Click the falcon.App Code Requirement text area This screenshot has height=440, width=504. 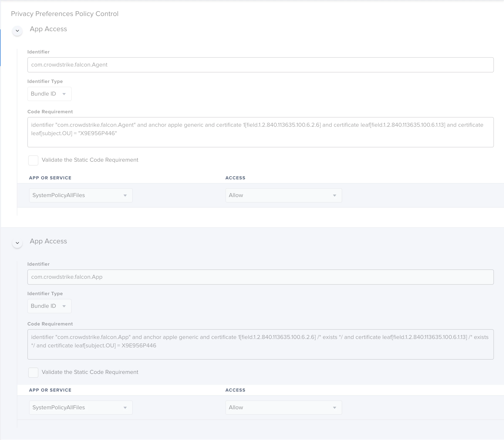tap(260, 344)
